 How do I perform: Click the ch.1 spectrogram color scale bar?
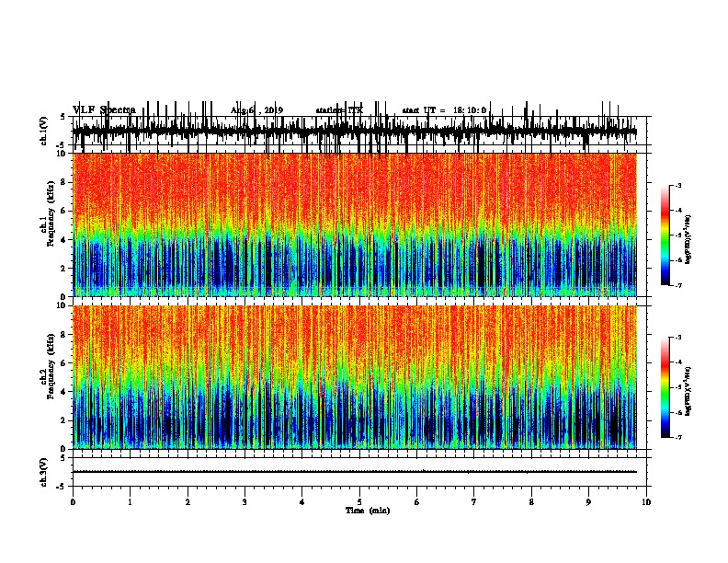[665, 236]
